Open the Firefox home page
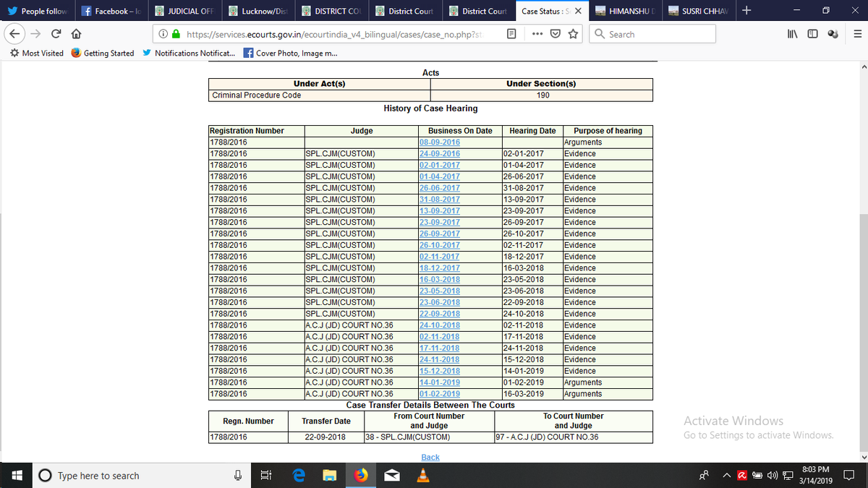This screenshot has width=868, height=488. coord(75,34)
